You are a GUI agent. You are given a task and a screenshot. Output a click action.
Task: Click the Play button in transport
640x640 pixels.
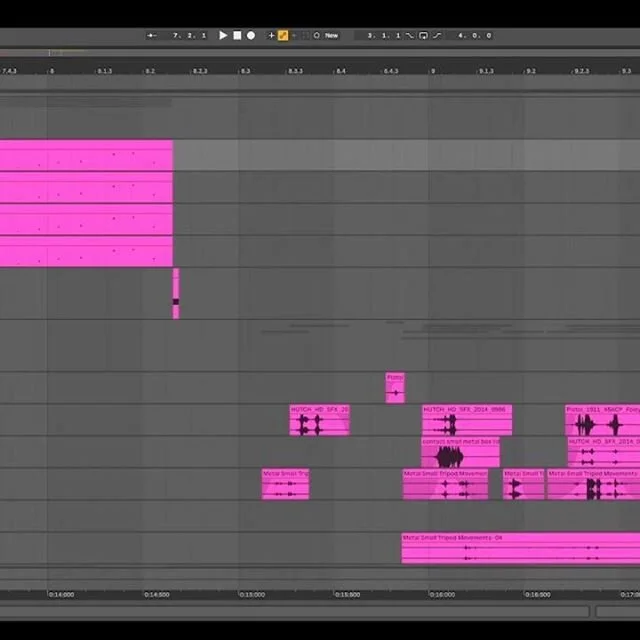(223, 36)
